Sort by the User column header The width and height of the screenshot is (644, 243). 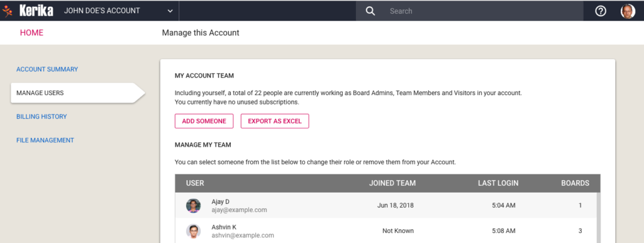coord(195,183)
